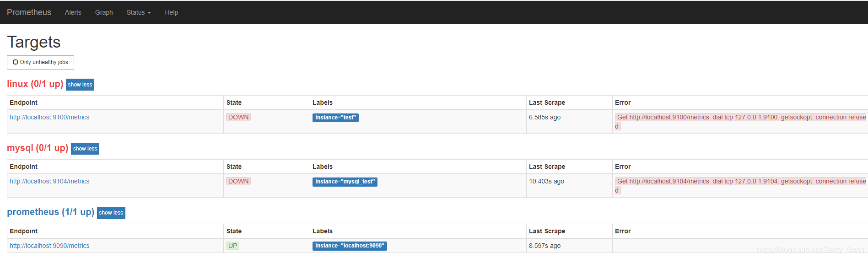
Task: Open the Graph page
Action: 104,12
